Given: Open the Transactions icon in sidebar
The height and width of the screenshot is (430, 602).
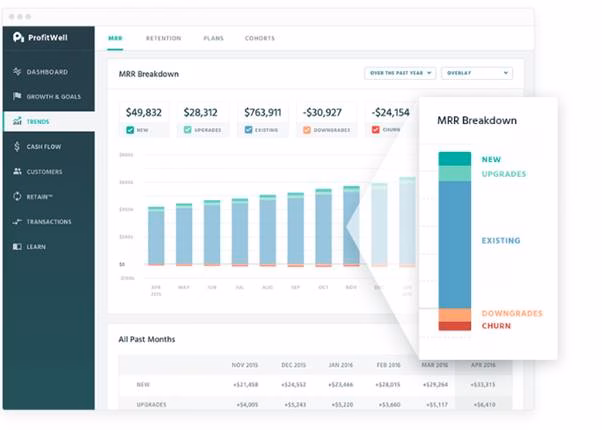Looking at the screenshot, I should point(17,222).
